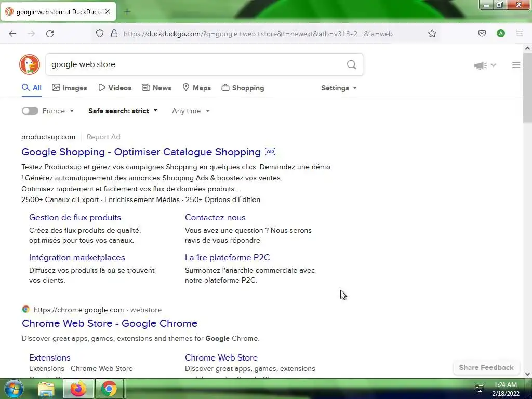This screenshot has height=399, width=532.
Task: Expand the France region dropdown
Action: pyautogui.click(x=58, y=111)
